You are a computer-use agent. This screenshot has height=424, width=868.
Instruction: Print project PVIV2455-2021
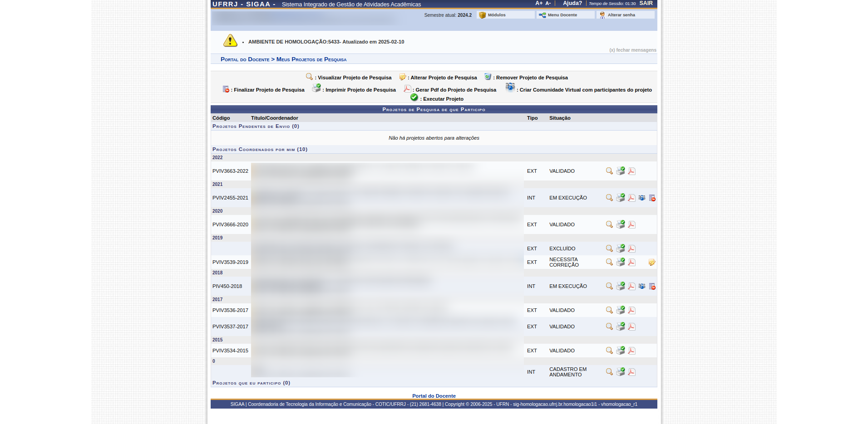point(620,198)
